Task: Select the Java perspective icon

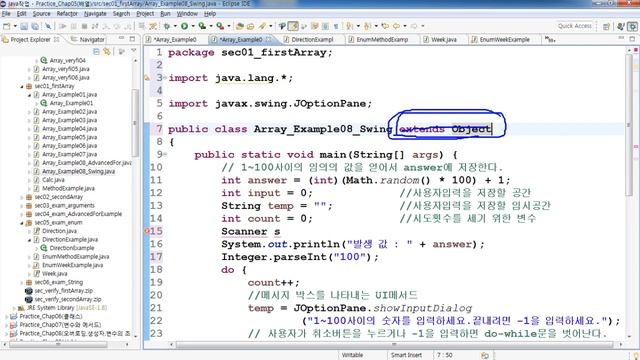Action: 633,27
